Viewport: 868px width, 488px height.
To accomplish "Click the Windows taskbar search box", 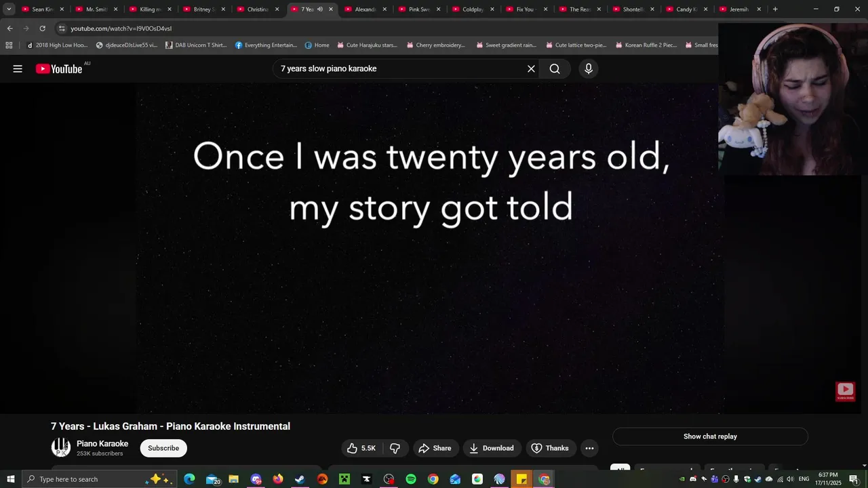I will [100, 479].
